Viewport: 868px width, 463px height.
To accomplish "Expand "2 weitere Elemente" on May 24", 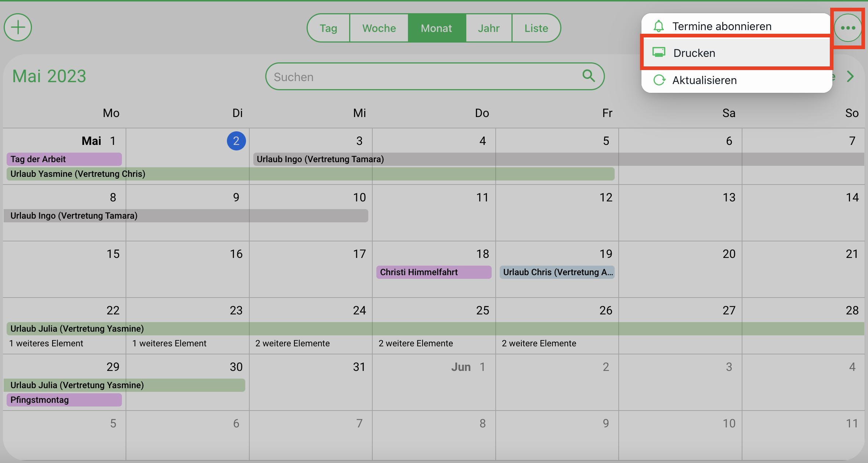I will coord(293,343).
